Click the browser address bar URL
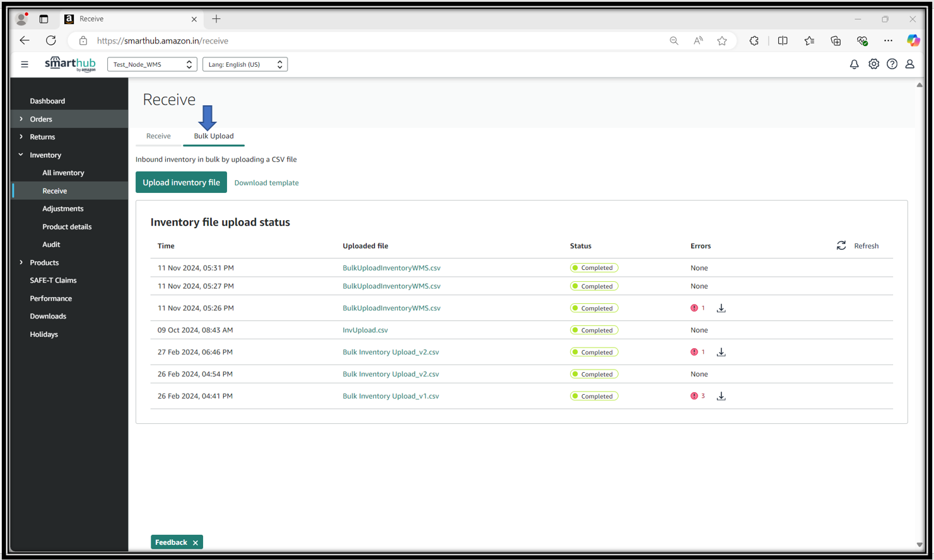 (x=163, y=41)
